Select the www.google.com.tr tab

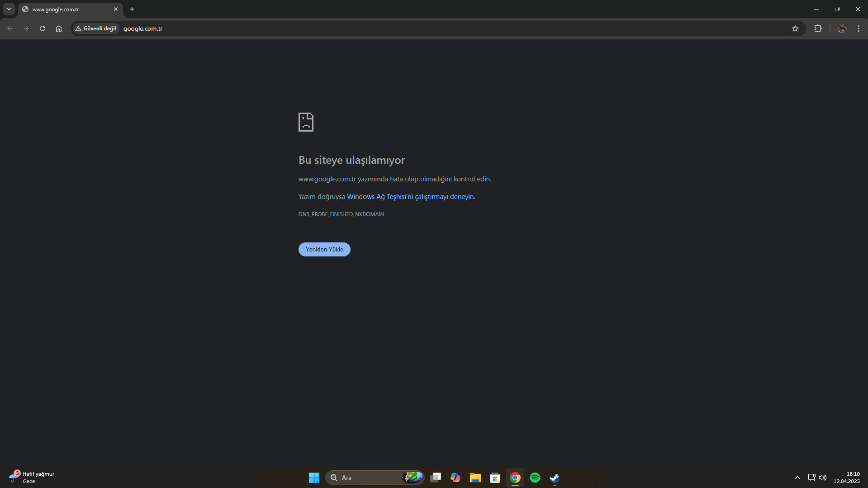pos(71,9)
